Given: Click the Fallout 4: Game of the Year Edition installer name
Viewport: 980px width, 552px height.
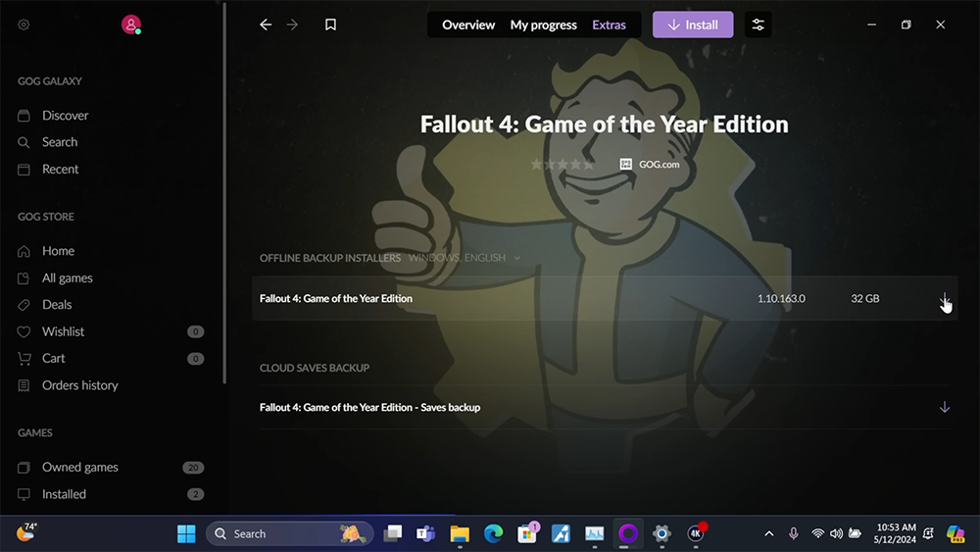Looking at the screenshot, I should tap(335, 299).
